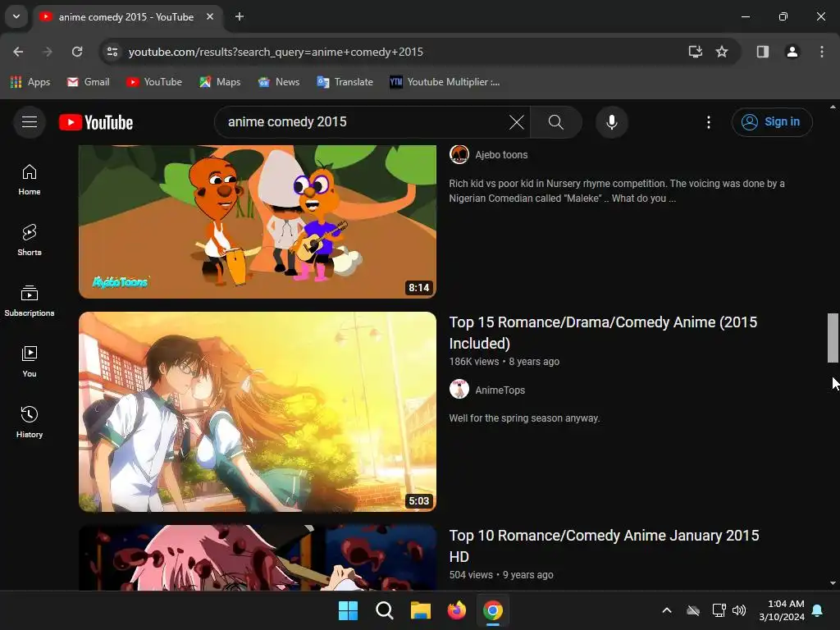Open Youtube Multiplier bookmark
This screenshot has width=840, height=630.
(445, 82)
